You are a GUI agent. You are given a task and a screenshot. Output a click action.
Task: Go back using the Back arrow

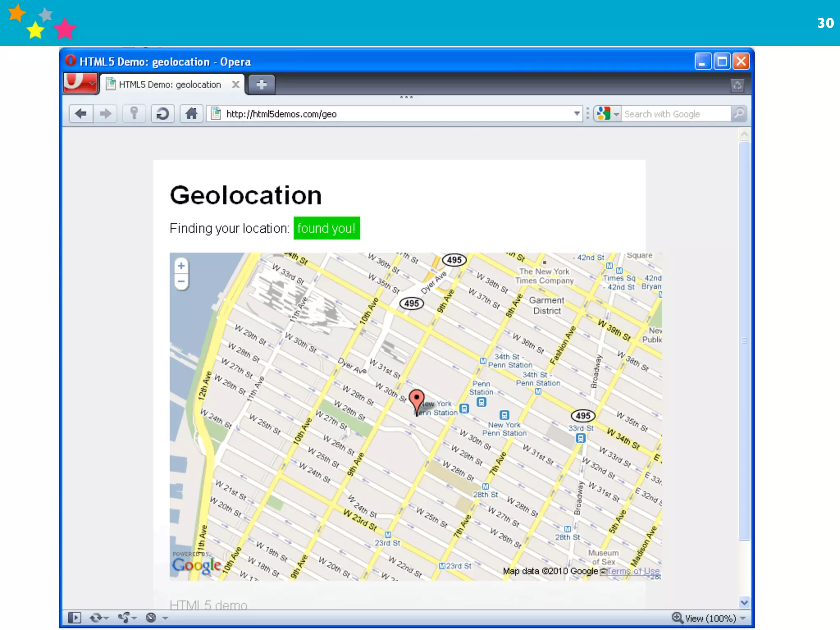(81, 114)
